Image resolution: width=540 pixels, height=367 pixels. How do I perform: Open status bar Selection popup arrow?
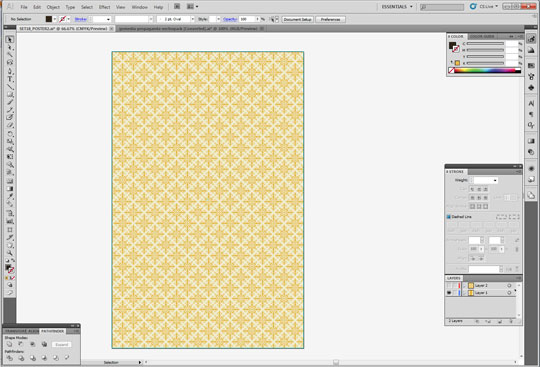pyautogui.click(x=139, y=362)
